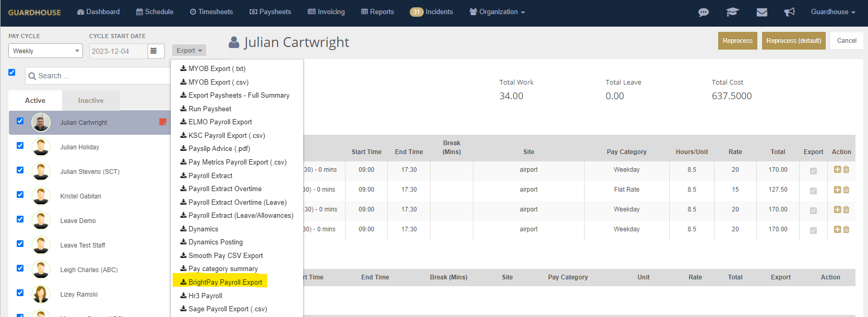Open the chat messages icon
This screenshot has height=317, width=868.
[704, 12]
